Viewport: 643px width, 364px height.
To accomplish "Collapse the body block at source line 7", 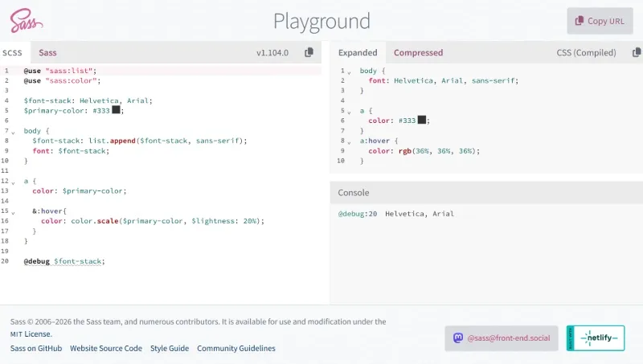I will click(x=13, y=133).
